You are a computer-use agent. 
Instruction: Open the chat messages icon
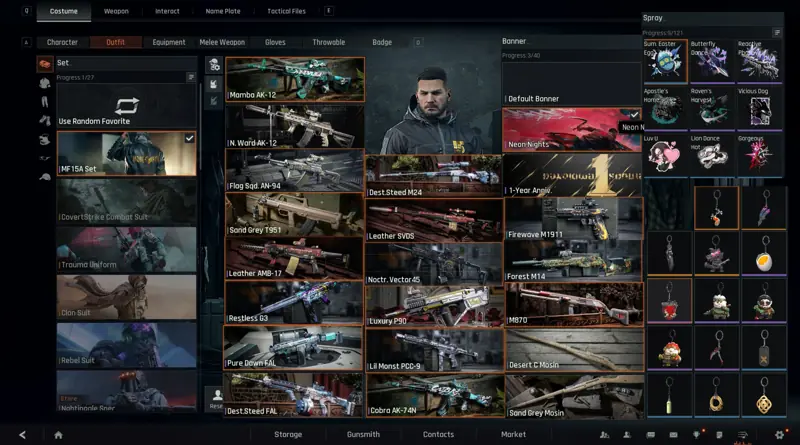pyautogui.click(x=651, y=435)
